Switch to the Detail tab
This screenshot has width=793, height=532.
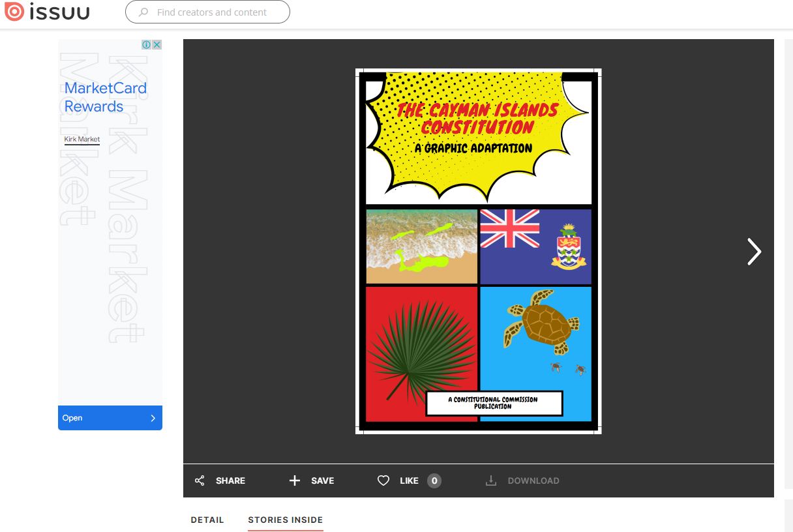coord(207,520)
